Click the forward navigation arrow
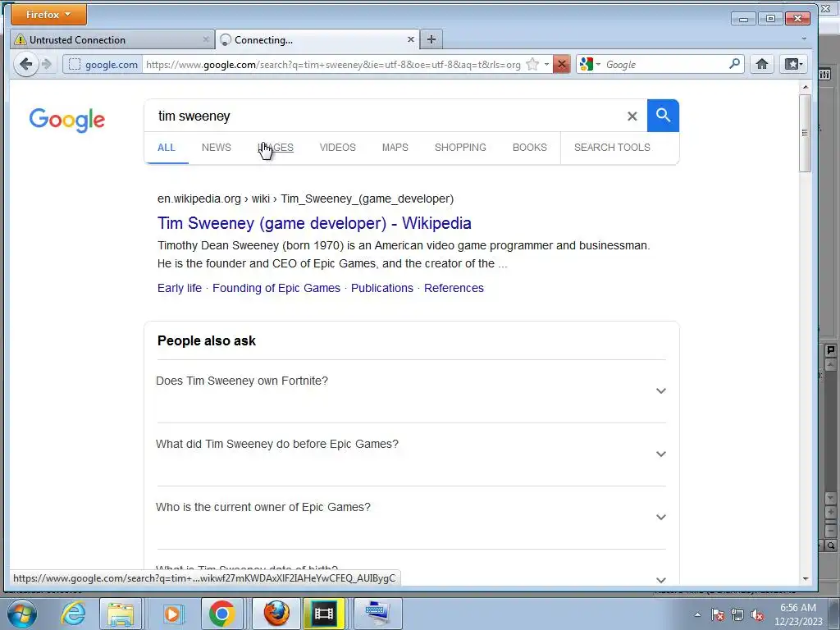 tap(47, 64)
